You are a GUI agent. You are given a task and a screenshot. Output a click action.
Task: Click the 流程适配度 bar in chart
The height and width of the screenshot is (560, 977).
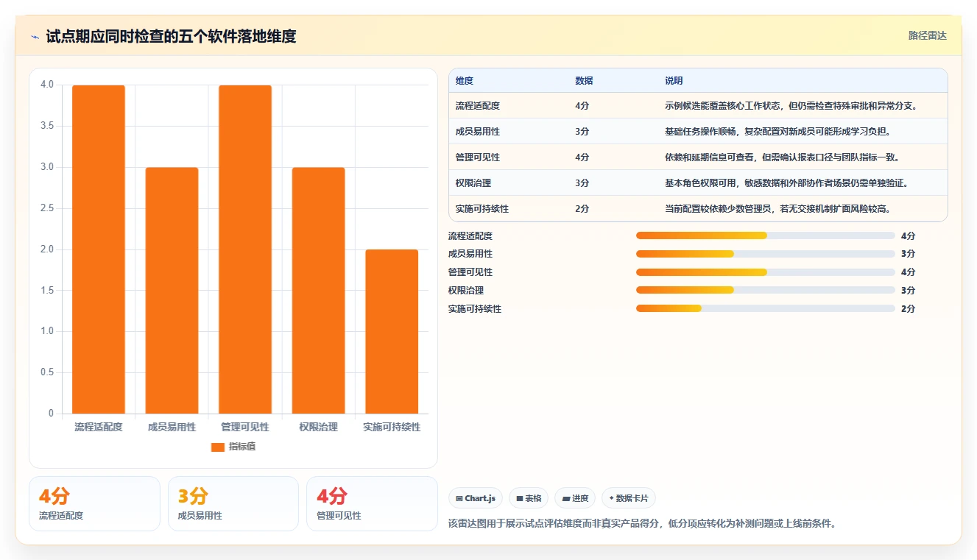[x=99, y=249]
